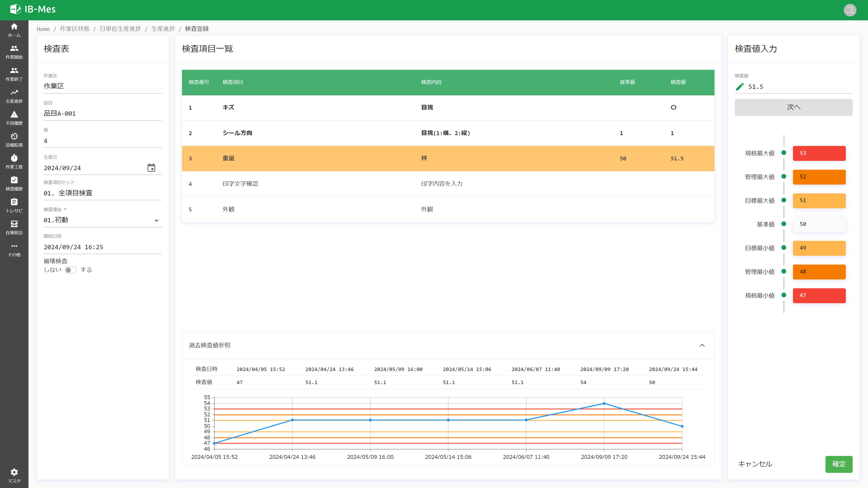Click past 検査値 cell showing 54
This screenshot has height=488, width=868.
click(x=583, y=382)
